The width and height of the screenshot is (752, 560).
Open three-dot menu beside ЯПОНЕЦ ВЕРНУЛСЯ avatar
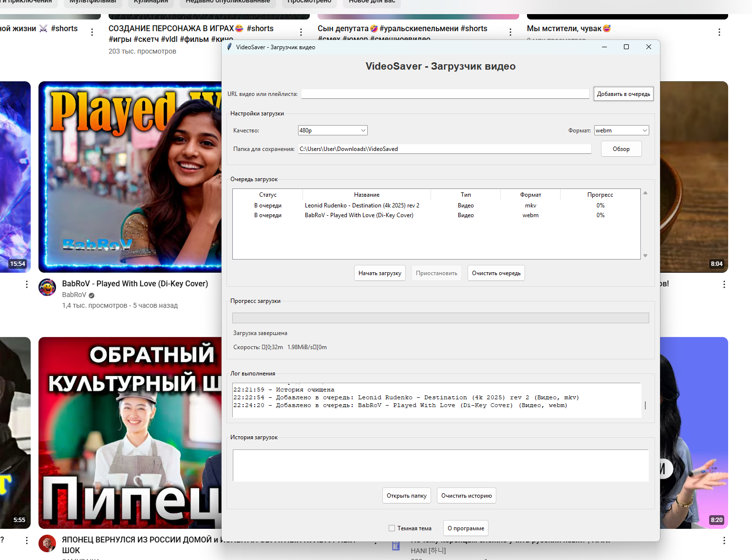[27, 541]
